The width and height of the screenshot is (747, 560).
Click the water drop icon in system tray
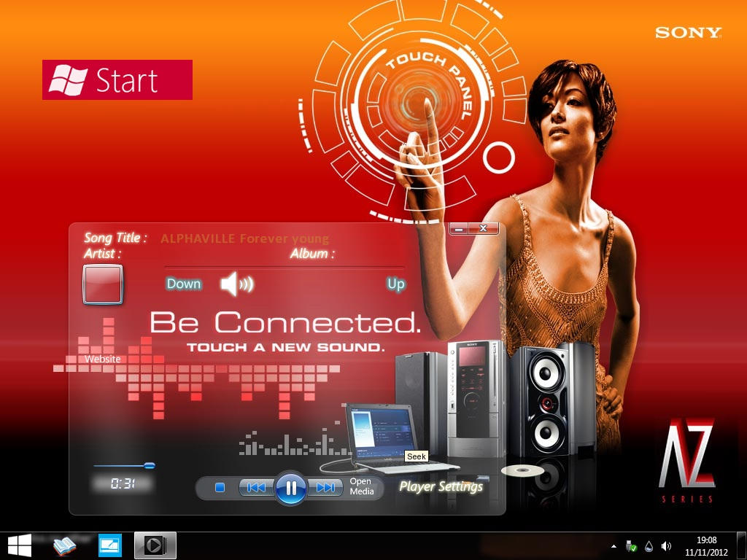coord(648,545)
